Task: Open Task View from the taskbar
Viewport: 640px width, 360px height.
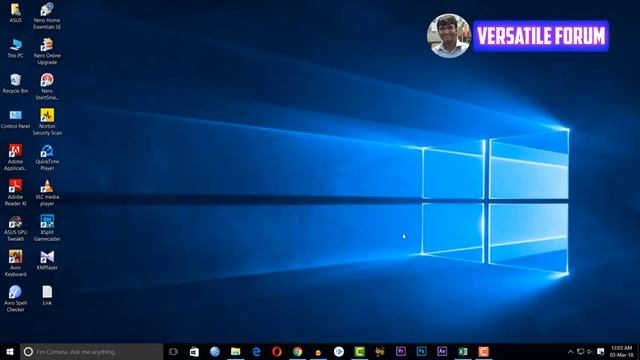Action: click(x=173, y=351)
